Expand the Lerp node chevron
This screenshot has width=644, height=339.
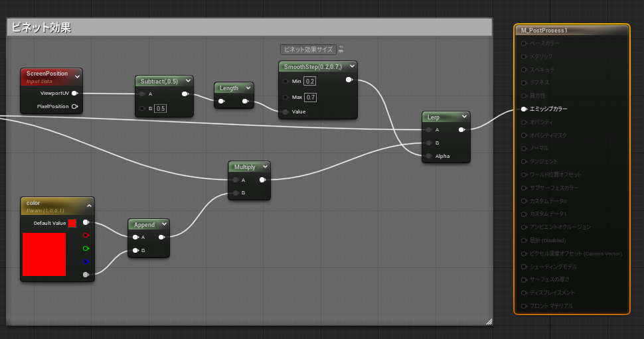tap(464, 117)
